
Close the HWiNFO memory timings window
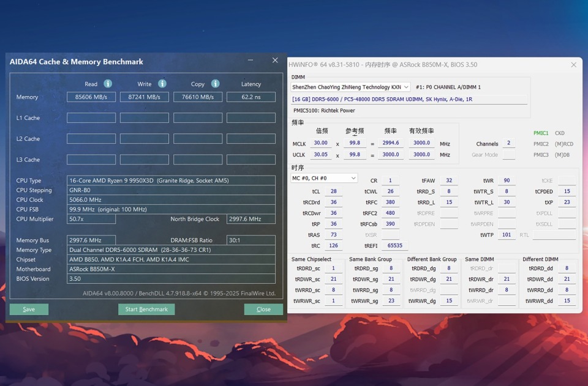click(x=573, y=65)
